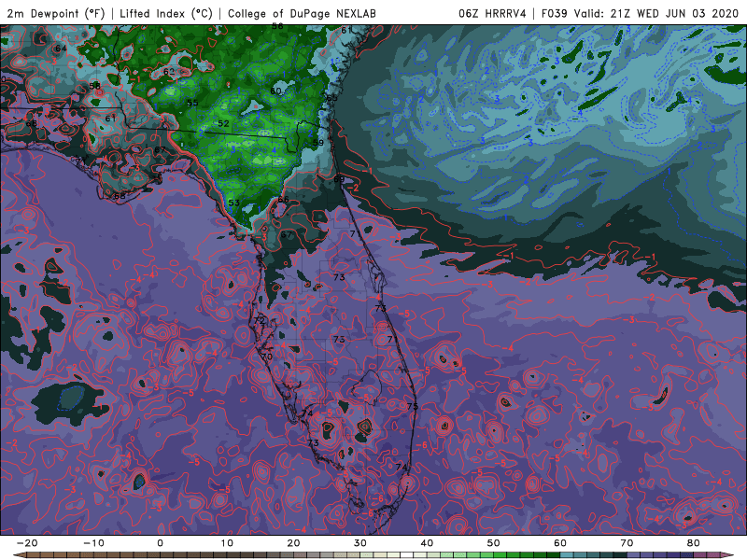
Task: Pick the white swatch left of 40
Action: coord(406,555)
